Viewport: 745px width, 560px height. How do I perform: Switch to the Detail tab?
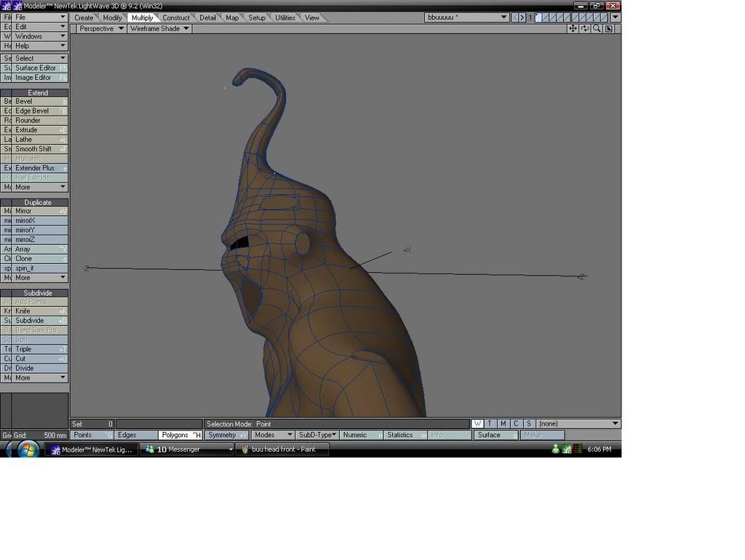207,17
